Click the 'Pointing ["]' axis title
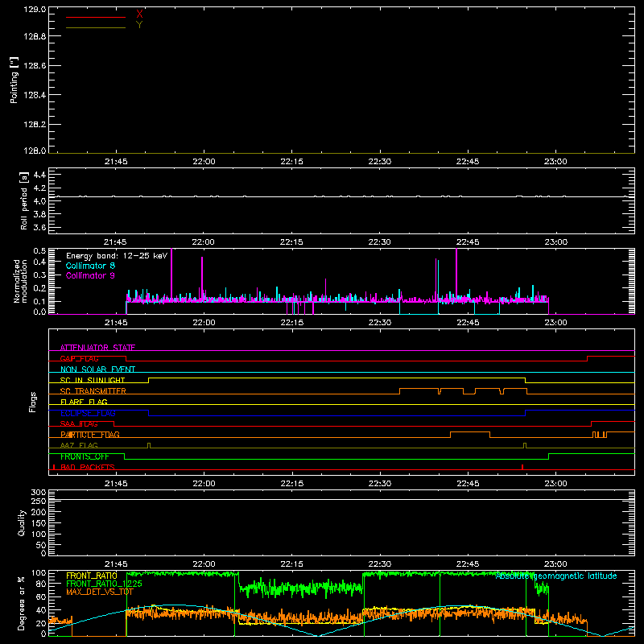The image size is (644, 644). (14, 80)
